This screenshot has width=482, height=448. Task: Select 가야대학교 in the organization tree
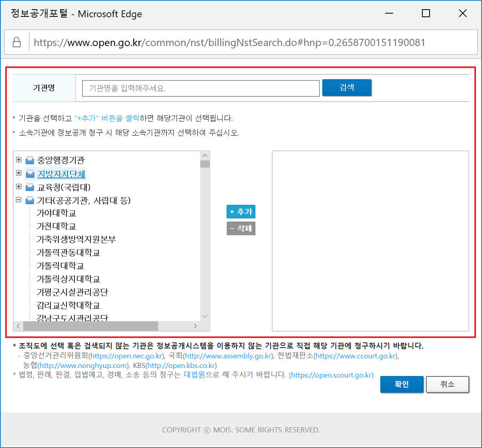[56, 213]
